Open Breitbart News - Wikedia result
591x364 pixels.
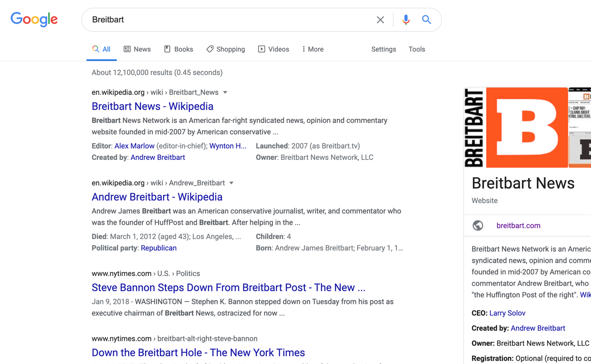click(153, 106)
